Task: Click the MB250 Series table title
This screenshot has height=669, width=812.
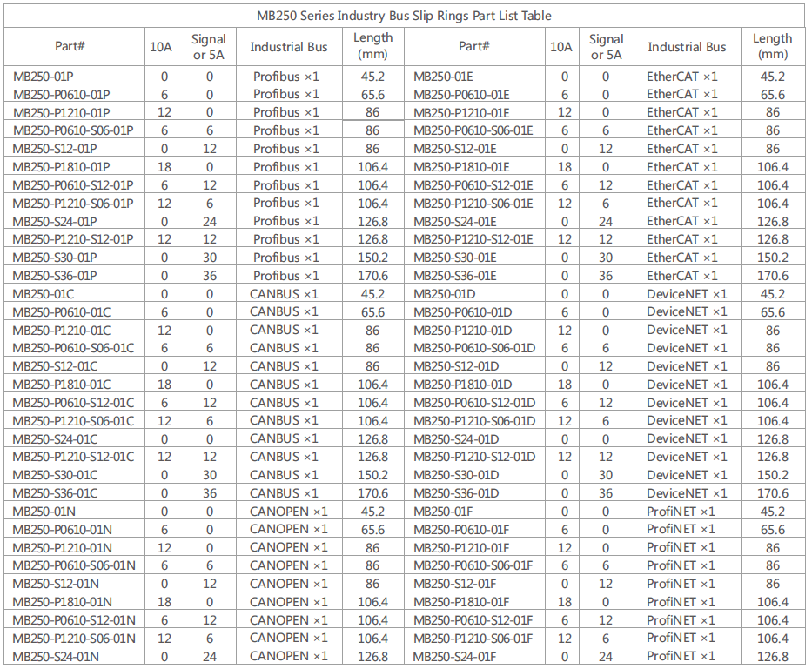Action: pos(404,16)
